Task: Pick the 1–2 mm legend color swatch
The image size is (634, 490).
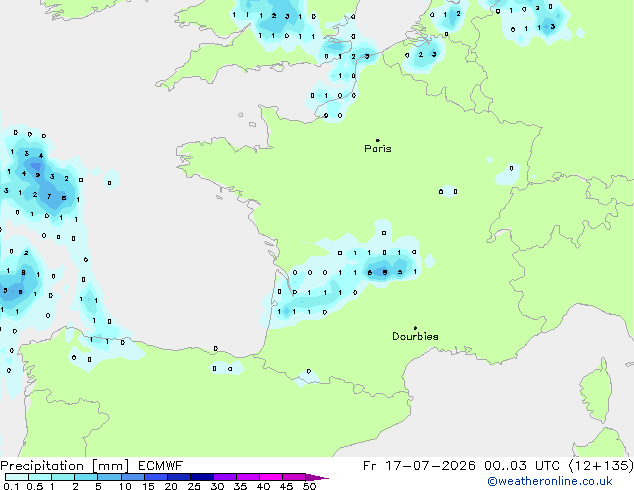Action: tap(63, 477)
